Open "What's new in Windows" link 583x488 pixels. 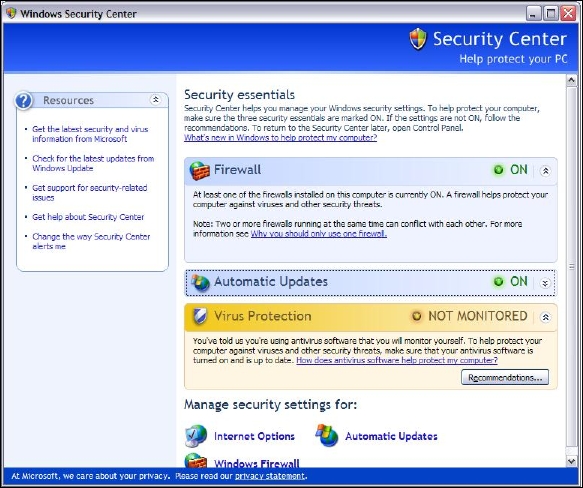(280, 138)
